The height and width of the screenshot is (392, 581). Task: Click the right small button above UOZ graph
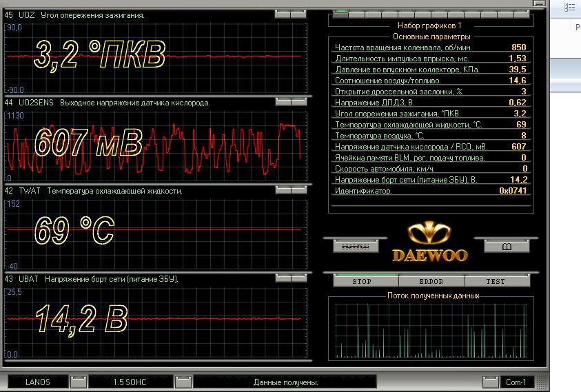[298, 14]
